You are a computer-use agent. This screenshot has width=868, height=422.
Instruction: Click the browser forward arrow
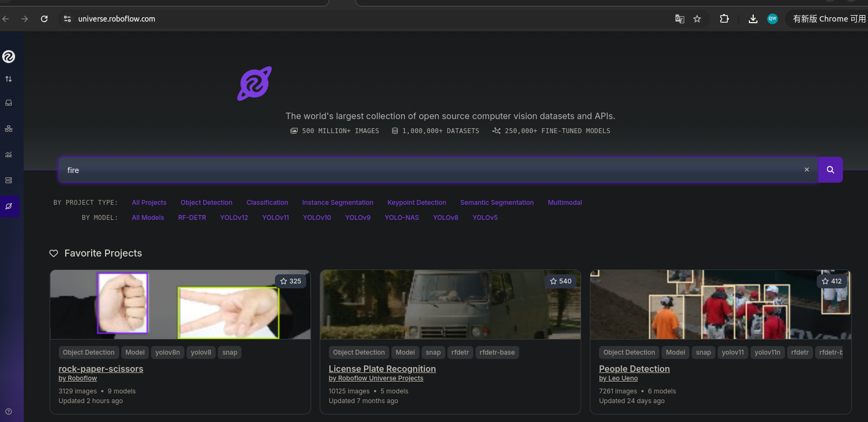25,19
